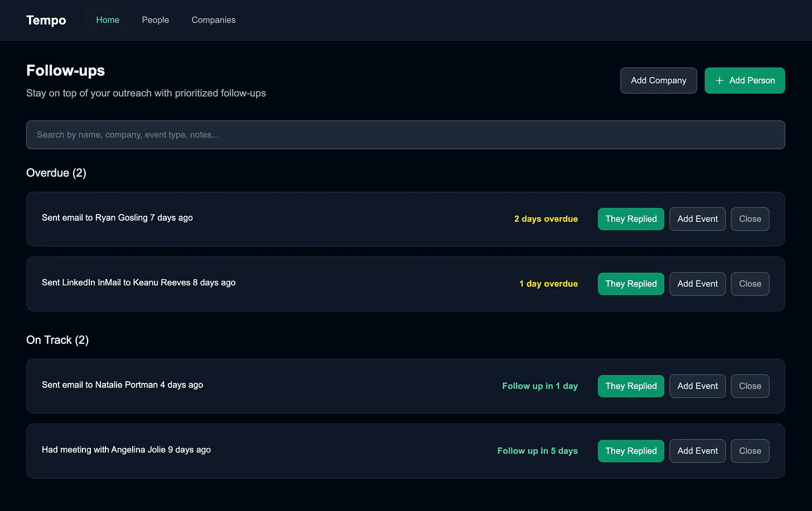The width and height of the screenshot is (812, 511).
Task: Click the Add Company button
Action: (658, 81)
